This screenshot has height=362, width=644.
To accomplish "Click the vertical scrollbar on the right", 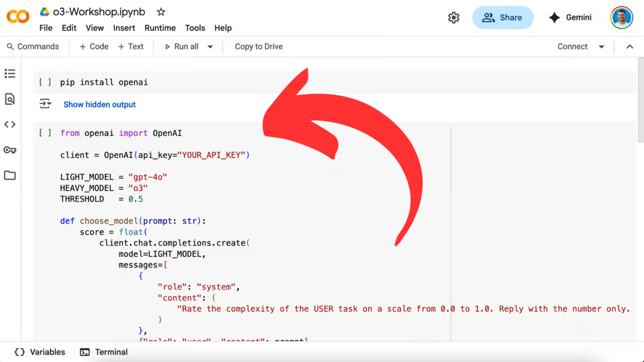I will pyautogui.click(x=641, y=100).
